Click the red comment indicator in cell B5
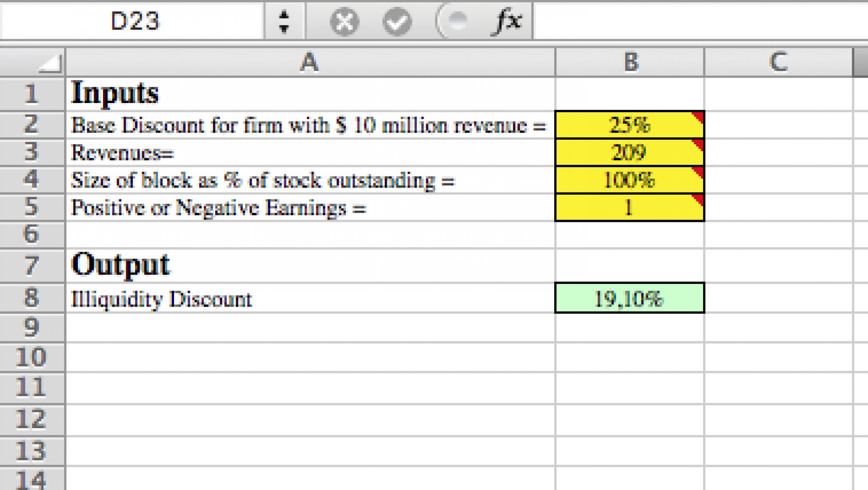Image resolution: width=868 pixels, height=490 pixels. 698,200
